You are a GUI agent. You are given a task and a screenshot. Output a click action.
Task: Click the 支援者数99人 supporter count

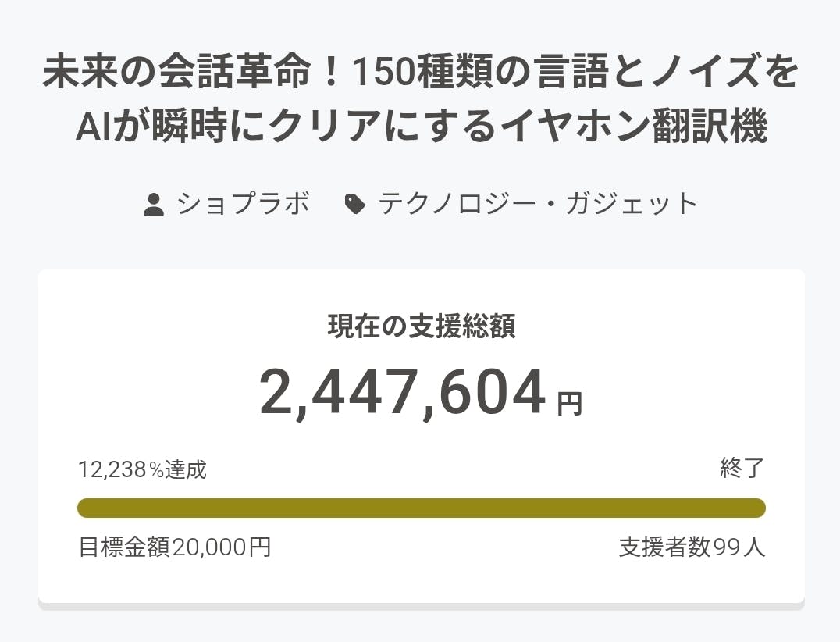pyautogui.click(x=692, y=547)
